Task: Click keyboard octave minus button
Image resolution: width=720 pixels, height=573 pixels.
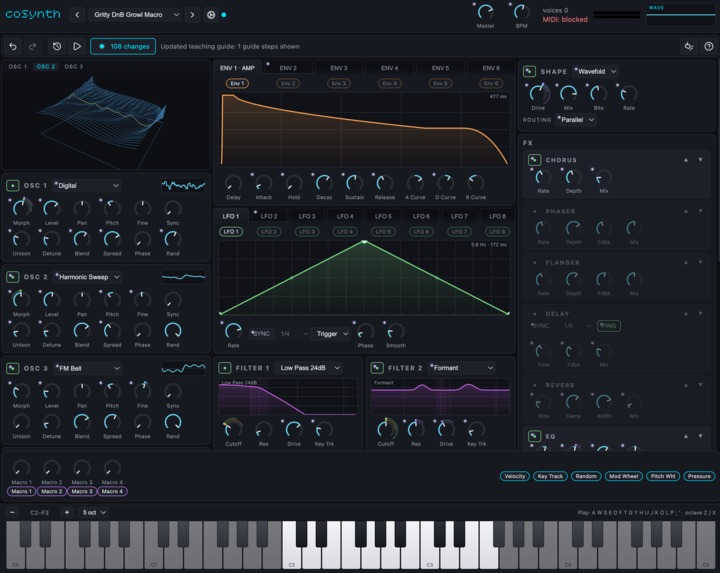Action: 12,512
